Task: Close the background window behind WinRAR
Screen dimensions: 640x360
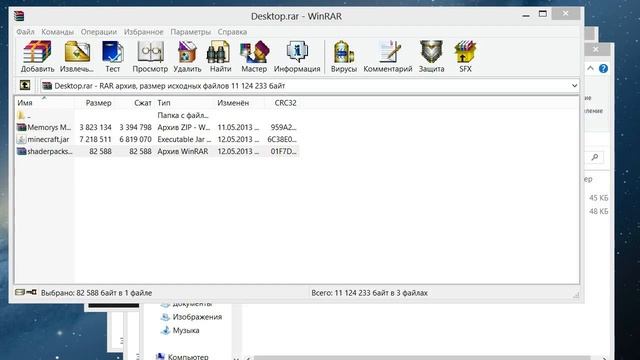Action: [596, 49]
